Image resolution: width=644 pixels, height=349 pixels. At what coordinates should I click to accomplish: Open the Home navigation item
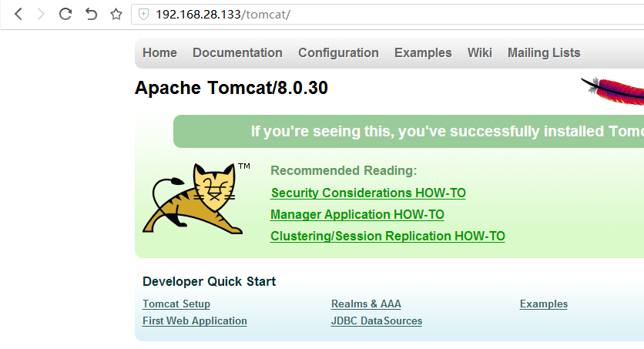coord(159,53)
